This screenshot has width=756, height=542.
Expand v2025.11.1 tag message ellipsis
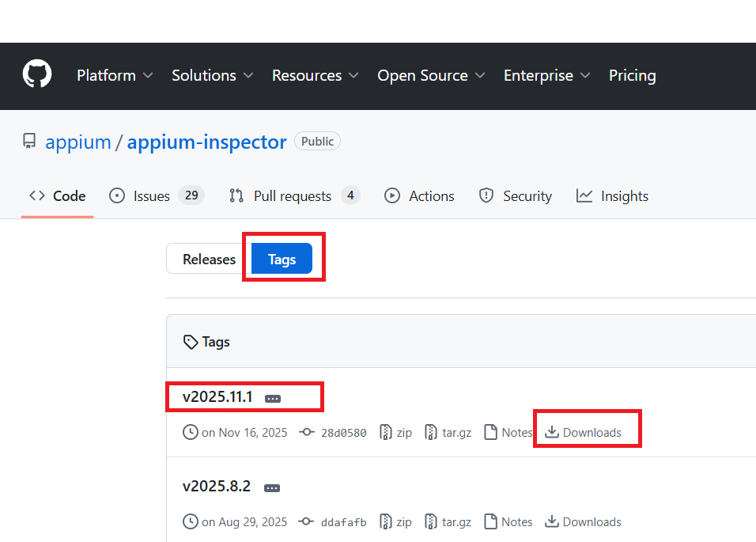point(272,399)
